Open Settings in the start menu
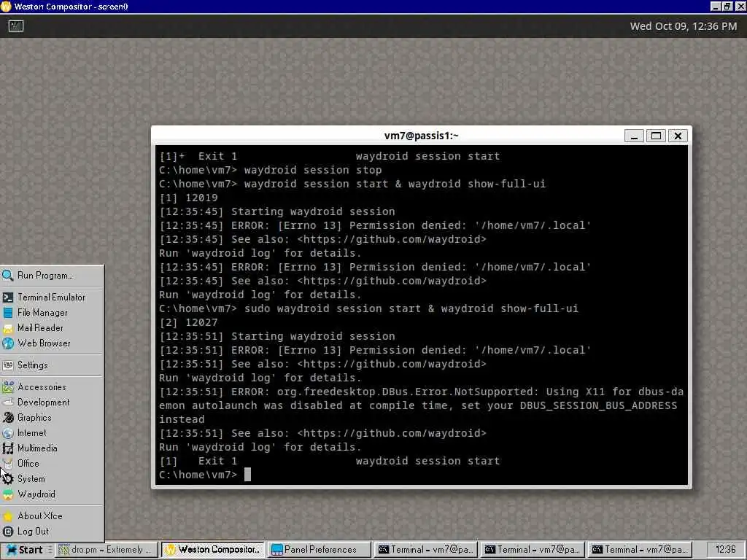Viewport: 747px width, 560px height. [52, 365]
